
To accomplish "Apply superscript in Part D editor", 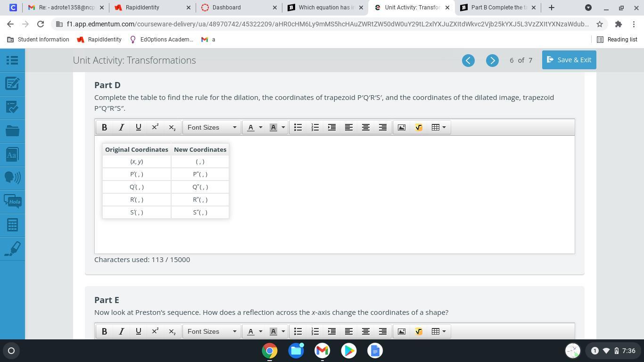I will coord(155,127).
